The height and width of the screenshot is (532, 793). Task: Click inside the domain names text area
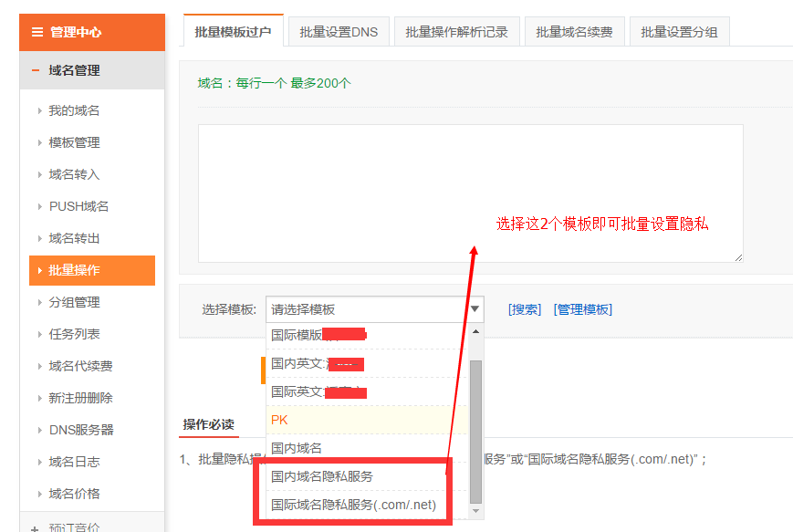click(470, 193)
